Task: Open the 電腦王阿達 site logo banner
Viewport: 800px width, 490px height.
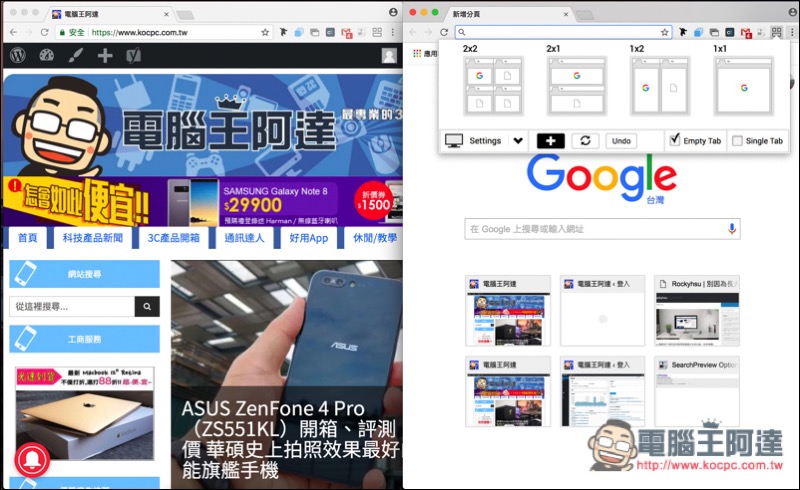Action: click(x=203, y=125)
